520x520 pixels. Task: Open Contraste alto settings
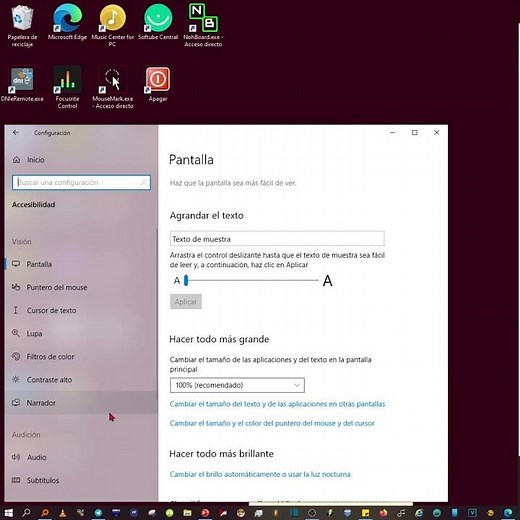[81, 379]
